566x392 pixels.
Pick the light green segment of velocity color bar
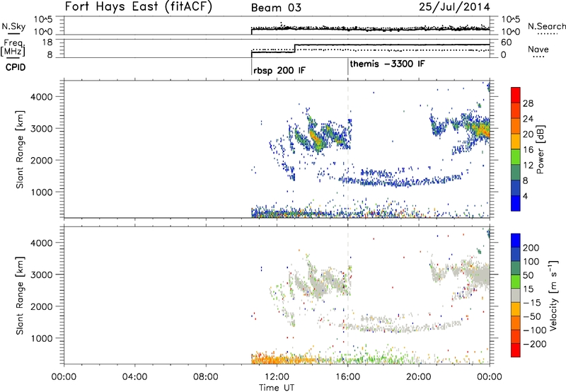tap(516, 282)
